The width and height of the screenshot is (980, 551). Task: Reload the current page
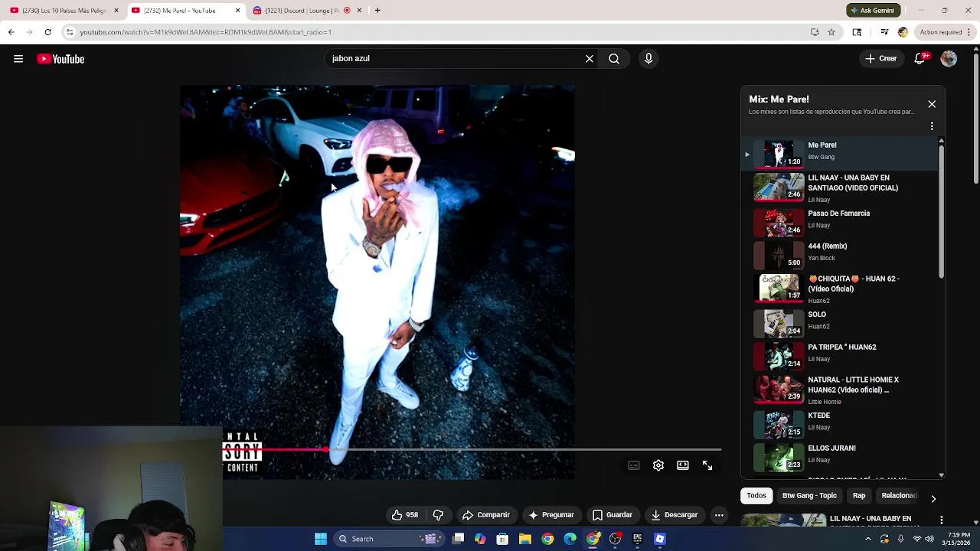tap(47, 32)
